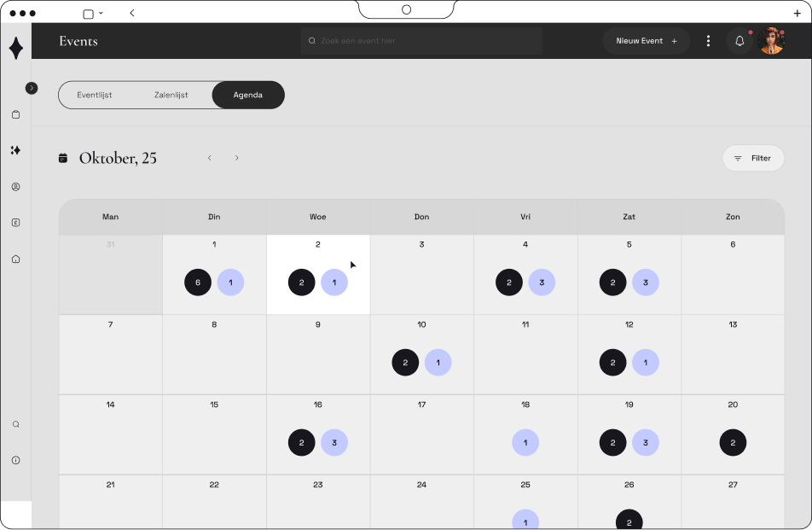The image size is (812, 530).
Task: Select day 11 in the calendar
Action: click(x=525, y=355)
